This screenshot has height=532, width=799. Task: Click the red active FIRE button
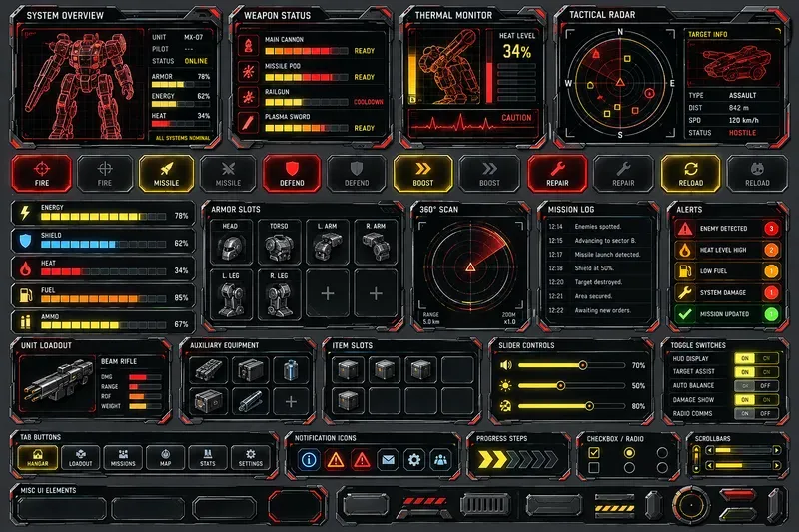(x=42, y=173)
